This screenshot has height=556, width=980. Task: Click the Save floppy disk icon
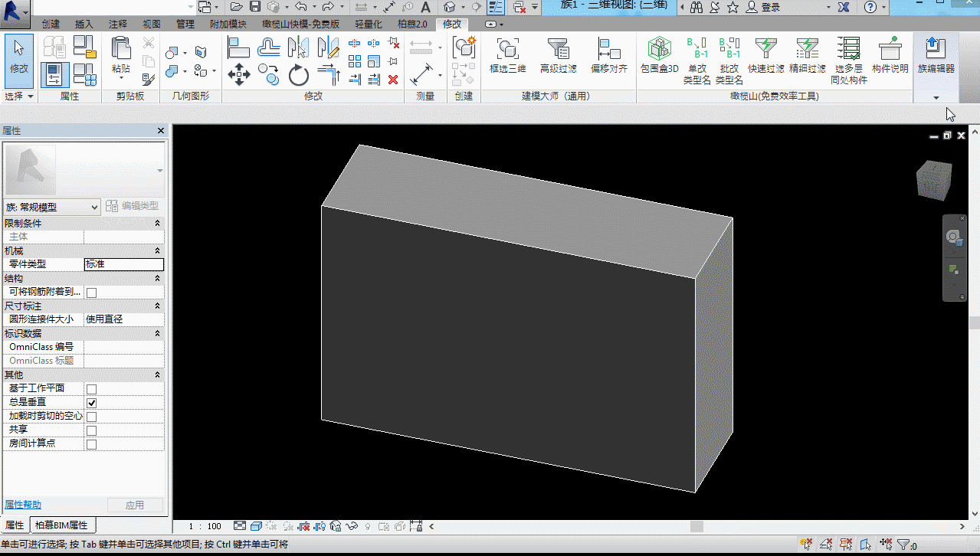(255, 7)
